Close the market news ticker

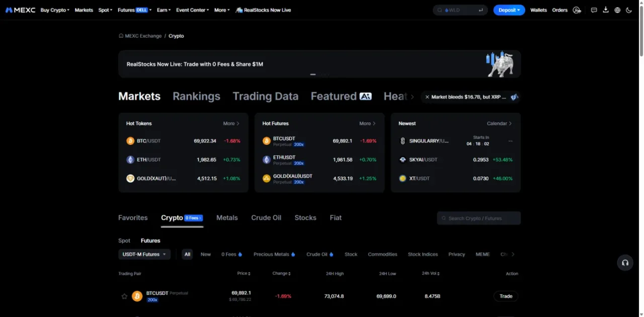[427, 97]
